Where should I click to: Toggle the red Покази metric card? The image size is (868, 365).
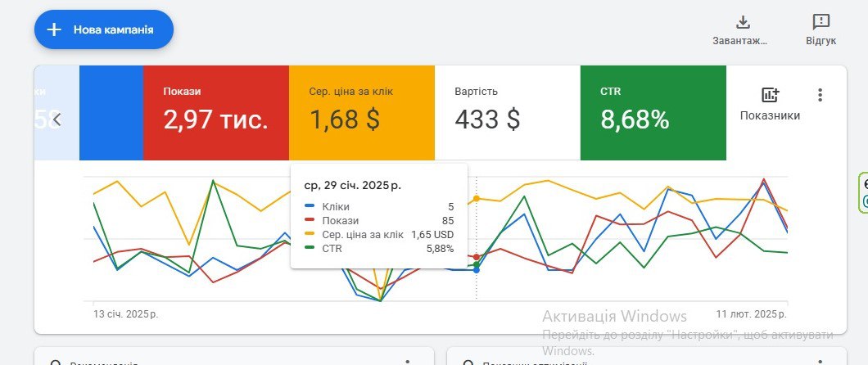pos(215,112)
